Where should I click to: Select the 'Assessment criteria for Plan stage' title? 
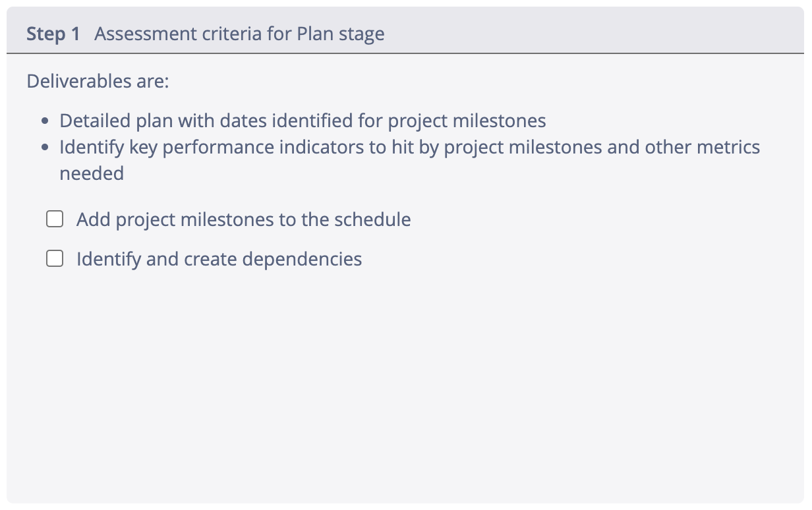pyautogui.click(x=239, y=34)
